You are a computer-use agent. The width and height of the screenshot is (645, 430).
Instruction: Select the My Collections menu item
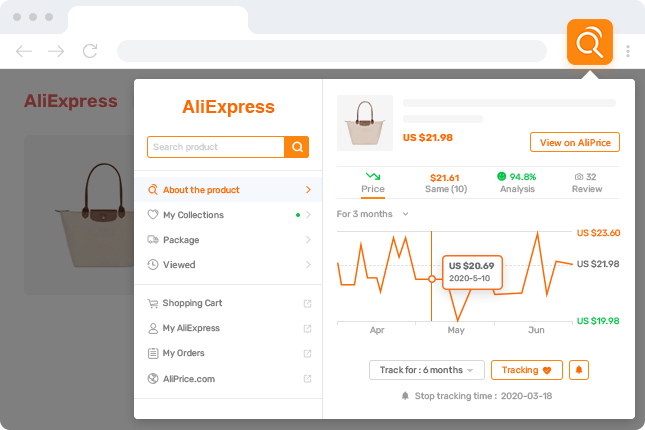[x=228, y=215]
